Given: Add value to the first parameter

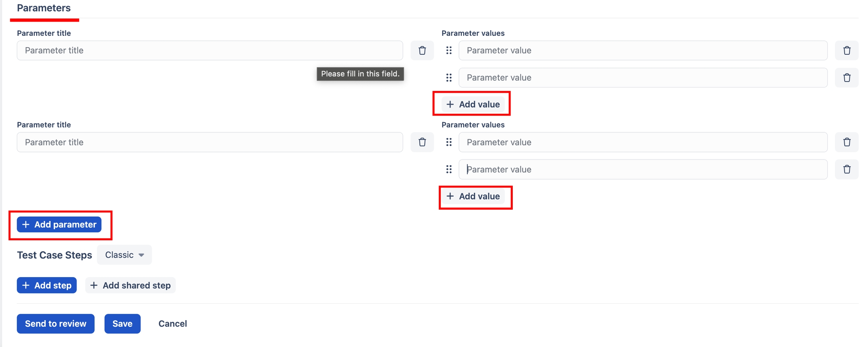Looking at the screenshot, I should 473,104.
